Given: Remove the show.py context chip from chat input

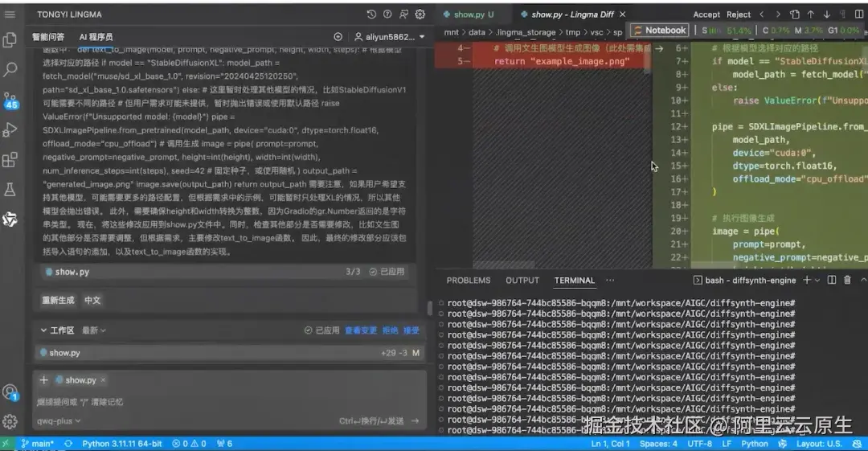Looking at the screenshot, I should tap(103, 380).
